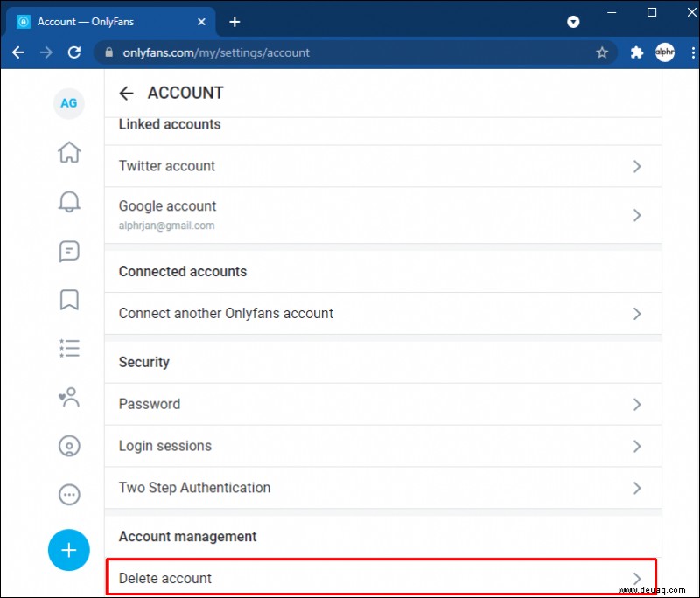Expand the Login sessions chevron

tap(637, 446)
